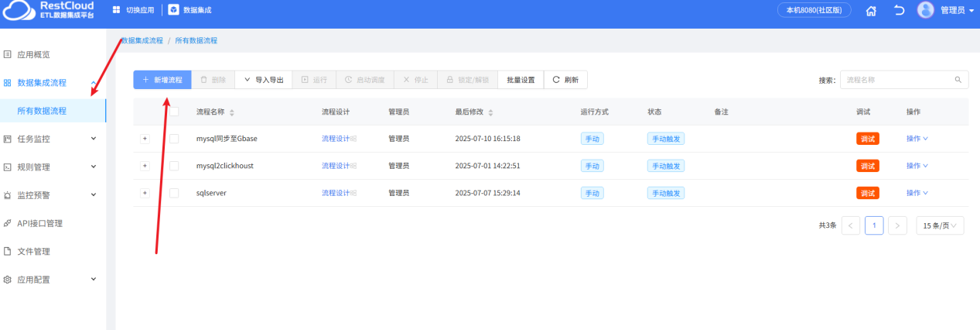Click the 应用概览 sidebar icon

(8, 55)
